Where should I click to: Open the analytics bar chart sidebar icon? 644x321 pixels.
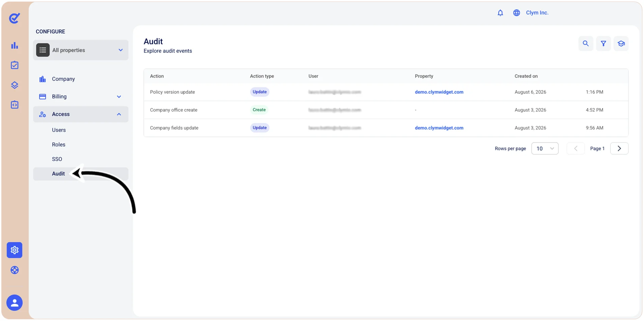[x=14, y=45]
